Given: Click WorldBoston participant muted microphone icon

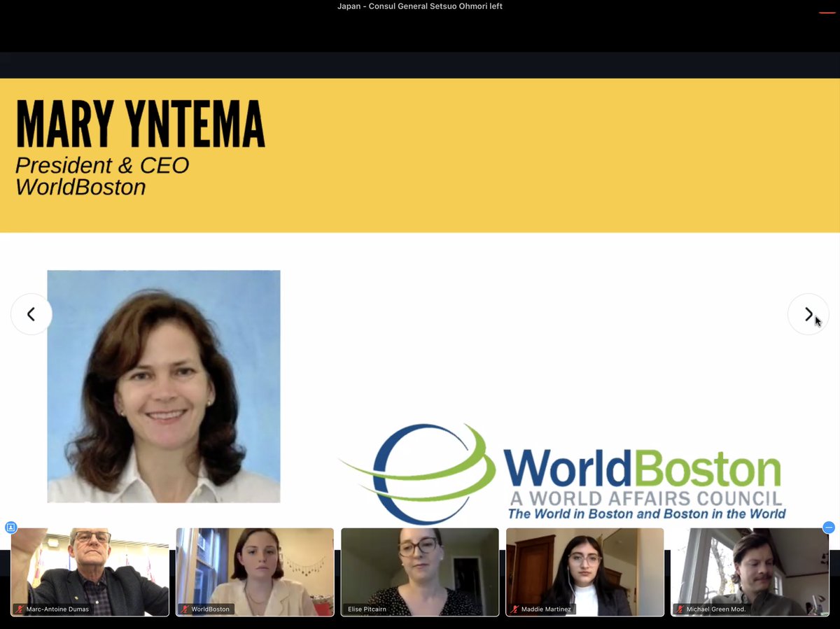Looking at the screenshot, I should pyautogui.click(x=185, y=609).
